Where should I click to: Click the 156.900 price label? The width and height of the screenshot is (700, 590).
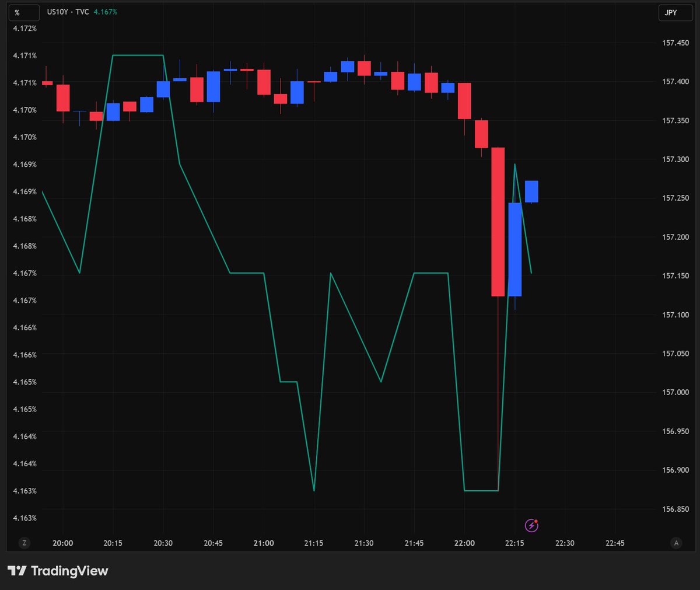675,470
